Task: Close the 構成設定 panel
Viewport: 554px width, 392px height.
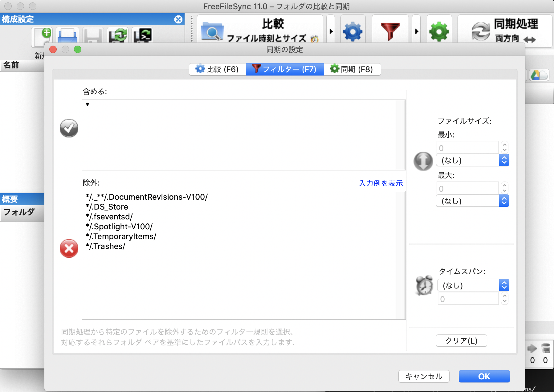Action: (x=178, y=19)
